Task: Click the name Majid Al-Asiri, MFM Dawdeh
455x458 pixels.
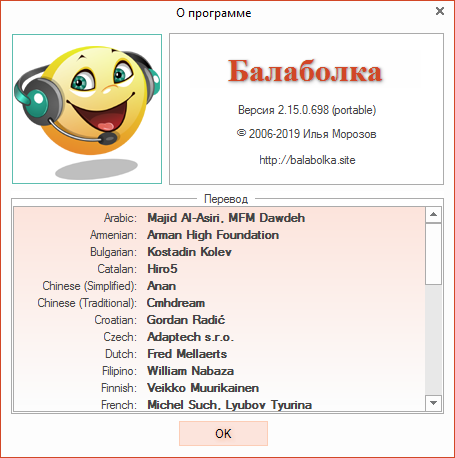Action: pos(226,218)
